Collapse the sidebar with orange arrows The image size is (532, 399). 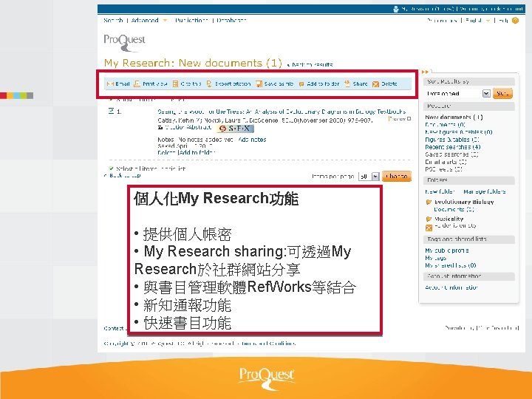pos(425,72)
